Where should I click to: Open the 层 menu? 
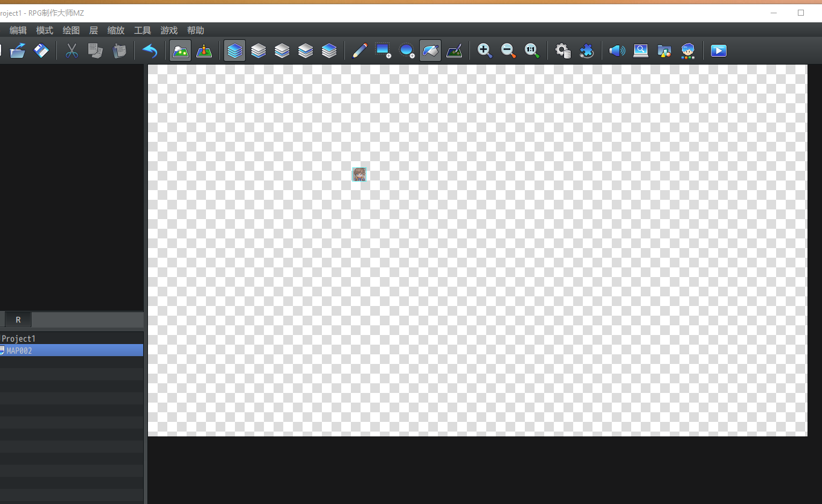click(x=94, y=30)
